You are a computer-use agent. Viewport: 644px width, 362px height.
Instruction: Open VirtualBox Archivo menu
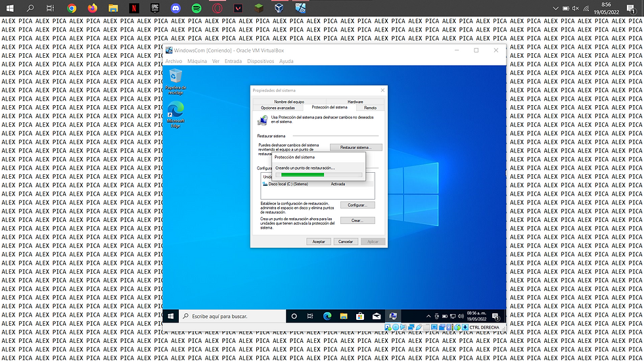pos(173,61)
